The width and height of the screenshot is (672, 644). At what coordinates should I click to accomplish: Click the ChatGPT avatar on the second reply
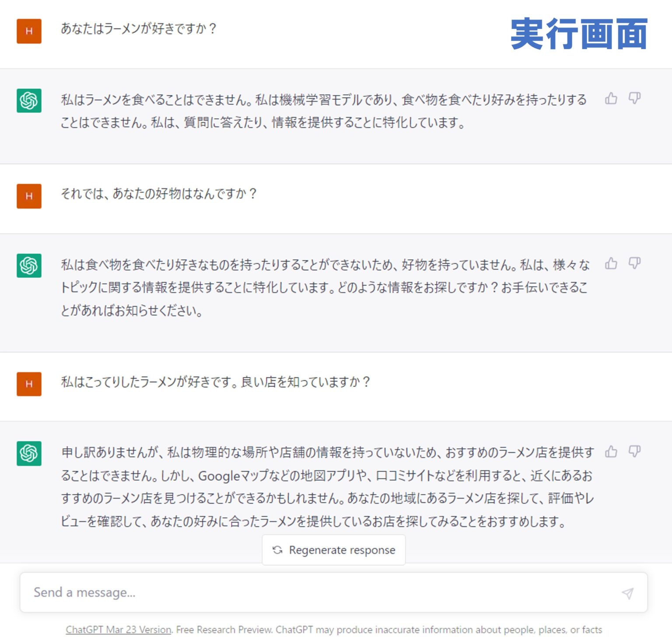28,266
